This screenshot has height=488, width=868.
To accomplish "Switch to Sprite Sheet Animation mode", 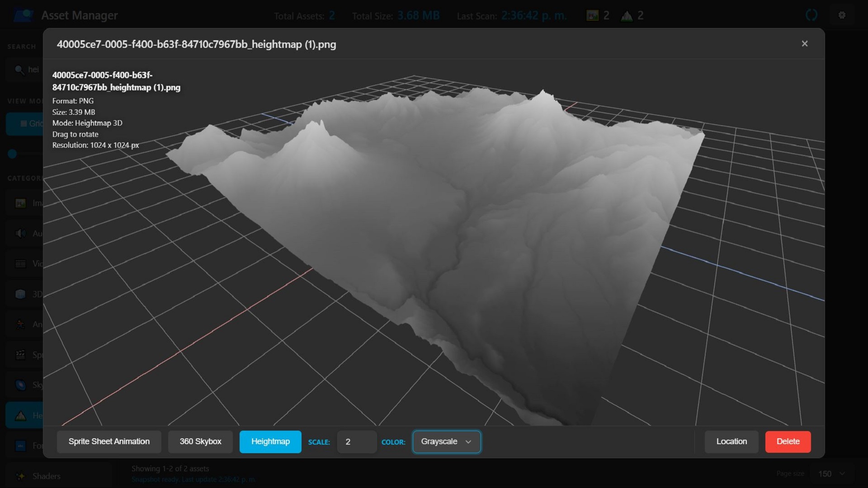I will point(109,441).
